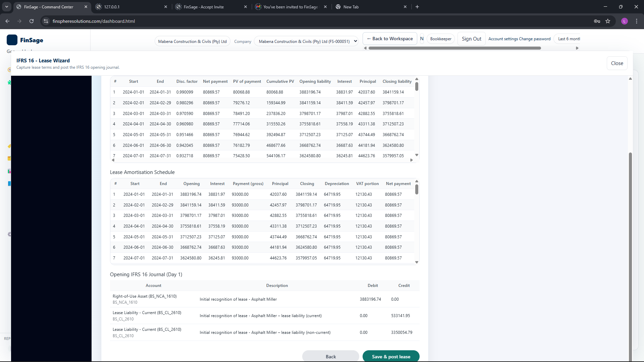The image size is (644, 362).
Task: Restore down the Chrome window
Action: [x=621, y=7]
